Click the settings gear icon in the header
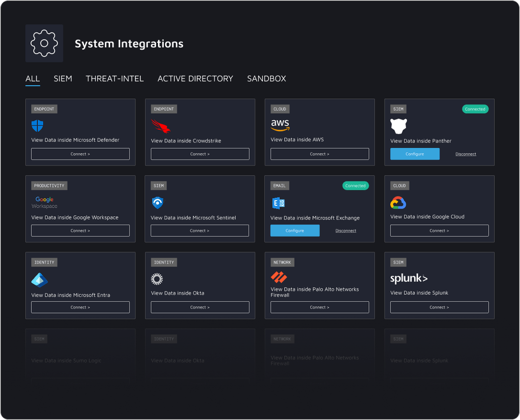 44,43
